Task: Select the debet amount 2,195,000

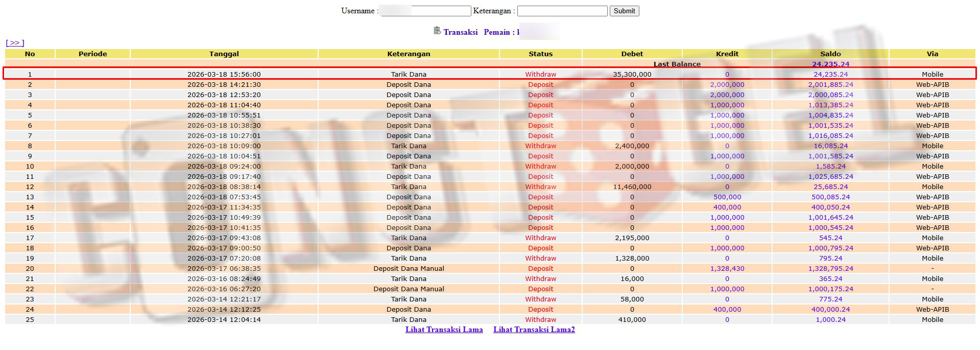Action: 632,238
